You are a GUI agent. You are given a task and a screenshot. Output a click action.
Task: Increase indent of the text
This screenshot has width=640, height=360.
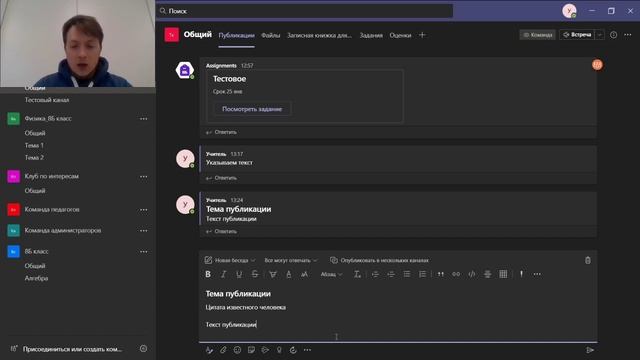[391, 274]
